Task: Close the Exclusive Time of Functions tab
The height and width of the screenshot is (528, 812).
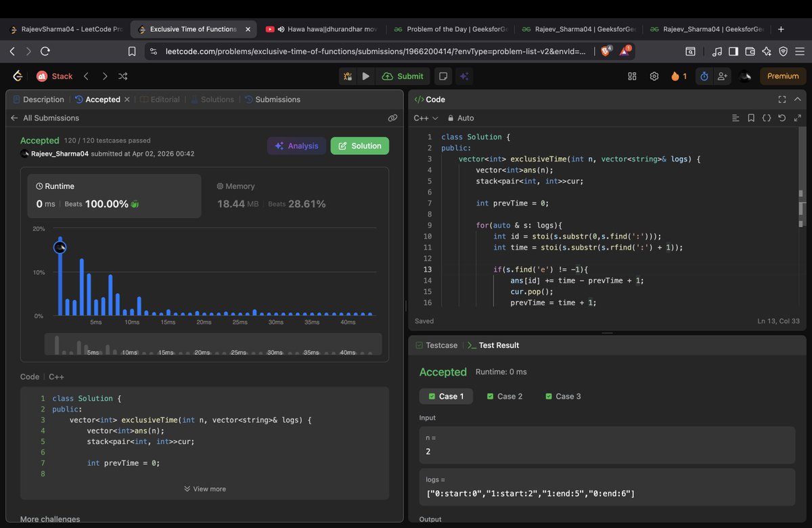Action: click(248, 29)
